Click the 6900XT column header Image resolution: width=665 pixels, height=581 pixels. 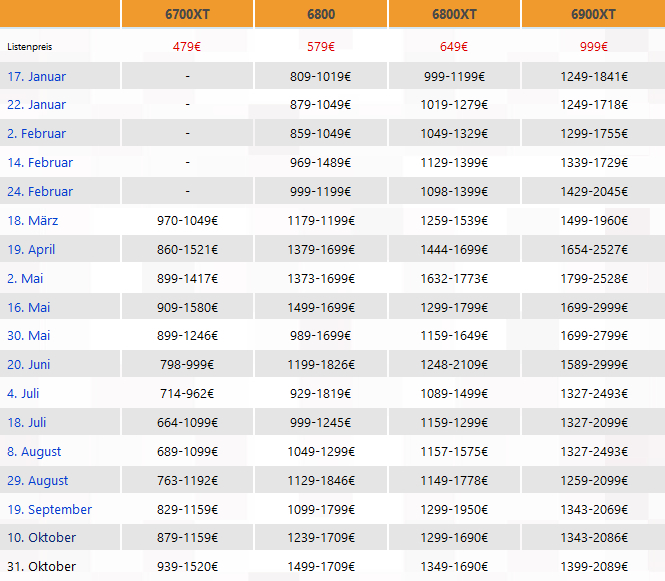point(593,14)
